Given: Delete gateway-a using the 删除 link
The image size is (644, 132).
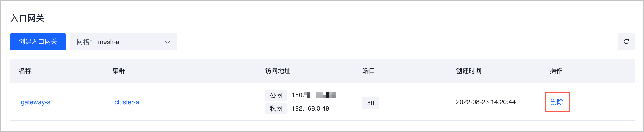Looking at the screenshot, I should 557,102.
